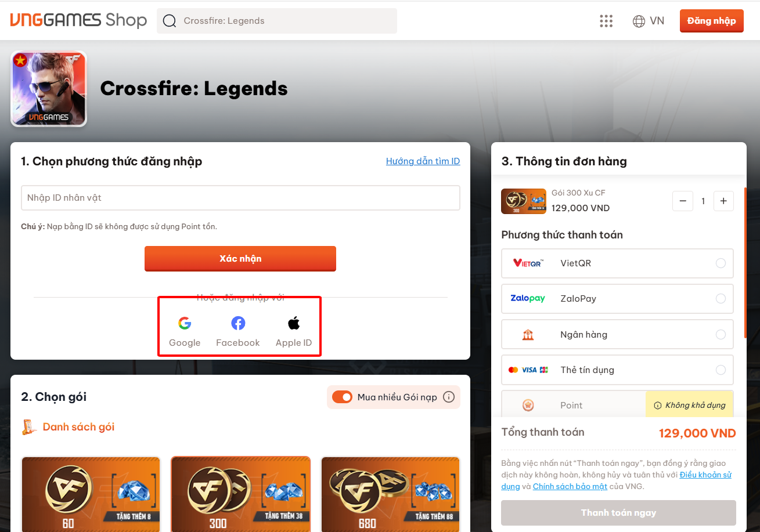This screenshot has width=760, height=532.
Task: Click the info icon beside Mua nhiều Gói nạp
Action: [x=448, y=397]
